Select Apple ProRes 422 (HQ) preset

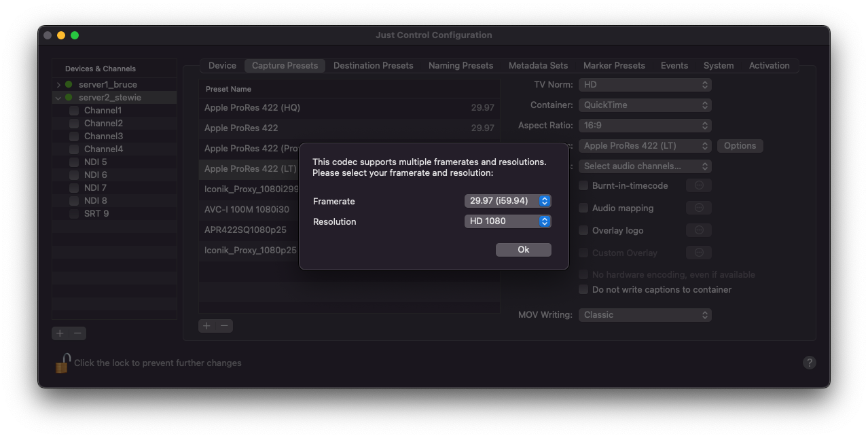pos(349,108)
